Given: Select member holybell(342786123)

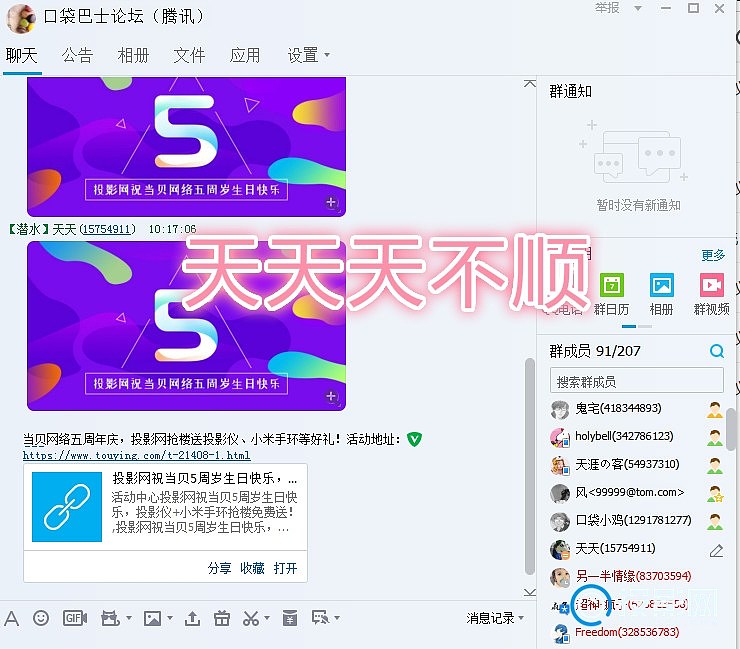Looking at the screenshot, I should tap(637, 437).
